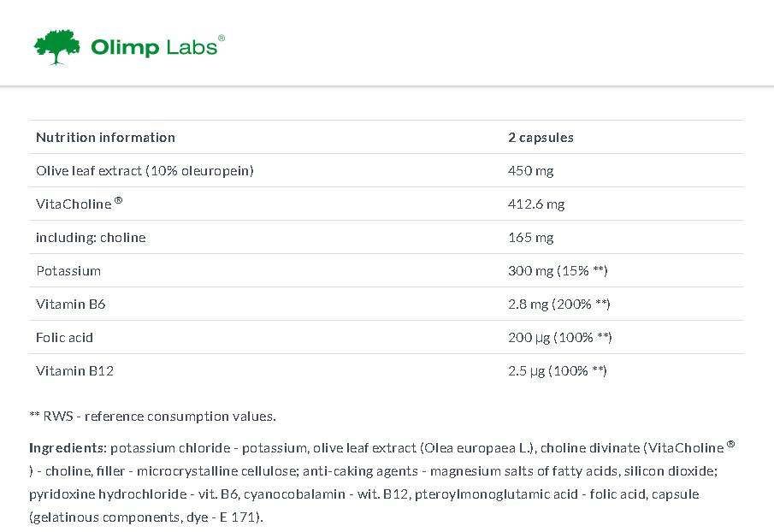
Task: Select the Potassium row label
Action: (68, 270)
